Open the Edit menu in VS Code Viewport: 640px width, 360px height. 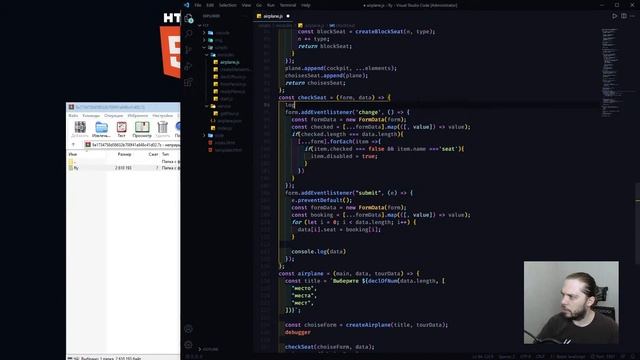(x=210, y=5)
